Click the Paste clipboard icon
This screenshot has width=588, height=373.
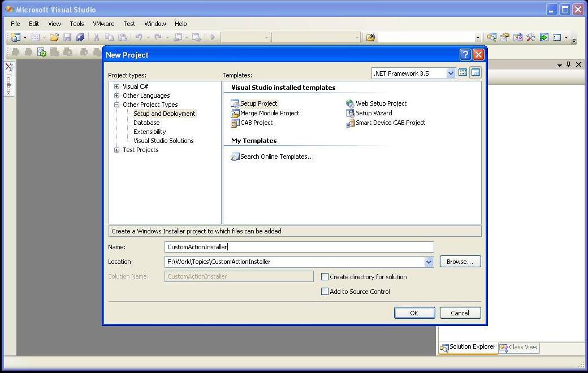(123, 37)
